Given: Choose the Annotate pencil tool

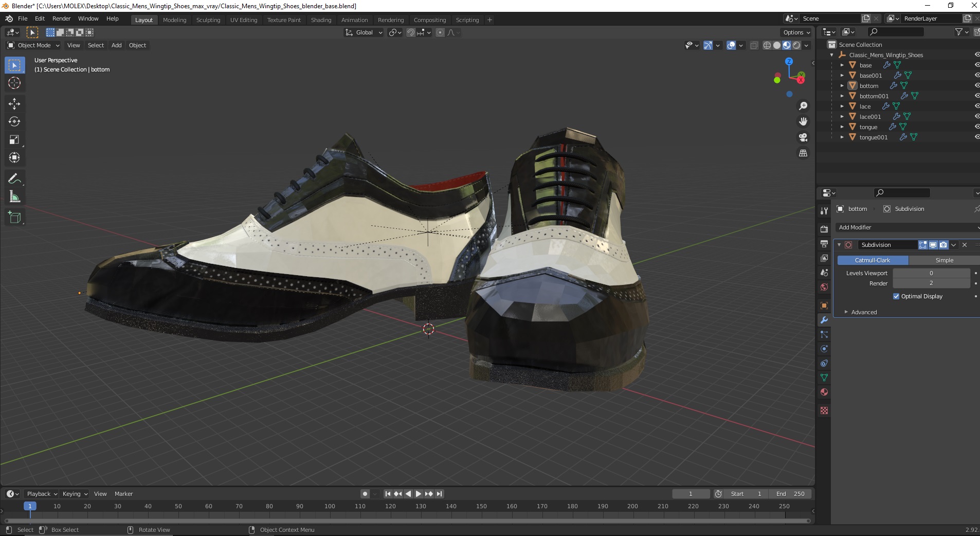Looking at the screenshot, I should tap(14, 178).
